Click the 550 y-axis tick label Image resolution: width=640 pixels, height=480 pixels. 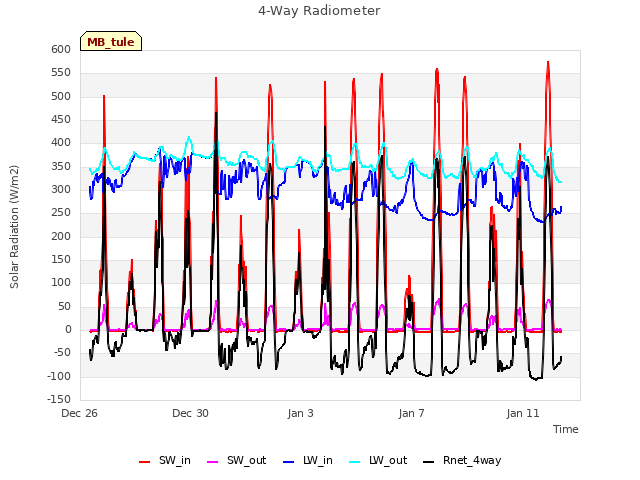point(61,73)
